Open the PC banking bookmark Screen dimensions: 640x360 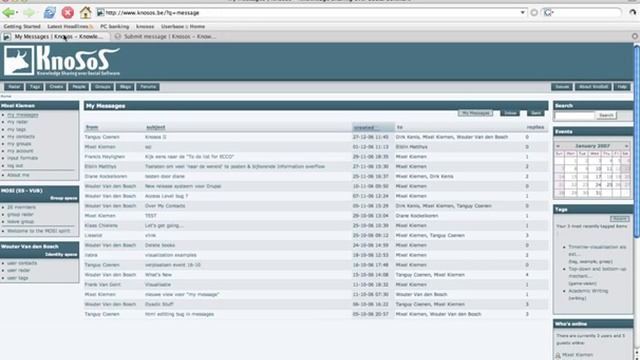point(115,27)
